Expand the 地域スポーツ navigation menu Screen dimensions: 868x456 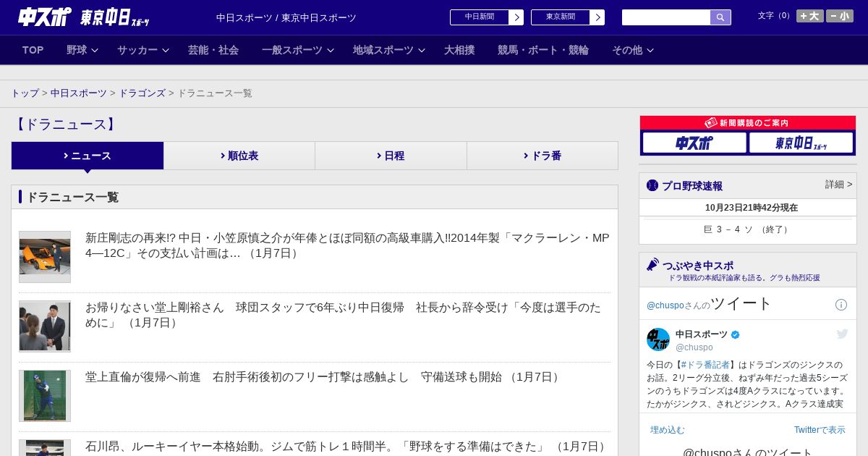pos(389,50)
